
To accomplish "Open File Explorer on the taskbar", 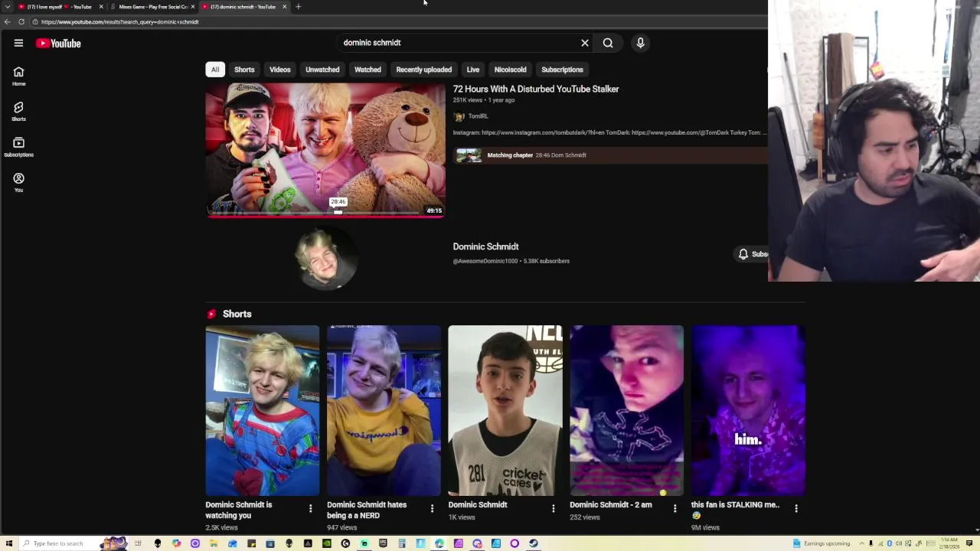I will pos(214,543).
